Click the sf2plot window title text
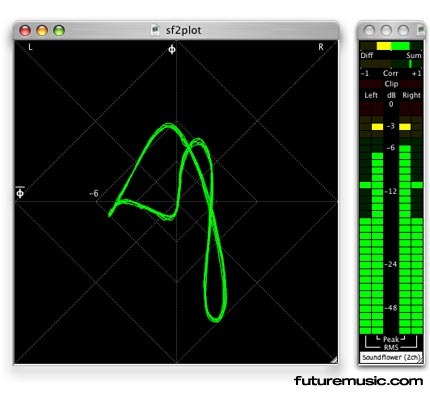The image size is (430, 415). coord(183,30)
